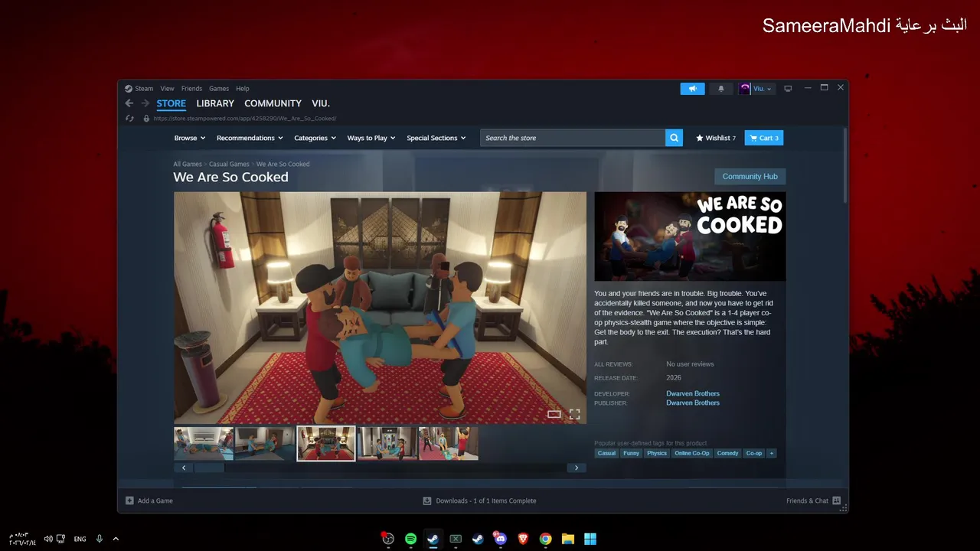This screenshot has height=551, width=980.
Task: Click the Casual Games breadcrumb link
Action: [229, 164]
